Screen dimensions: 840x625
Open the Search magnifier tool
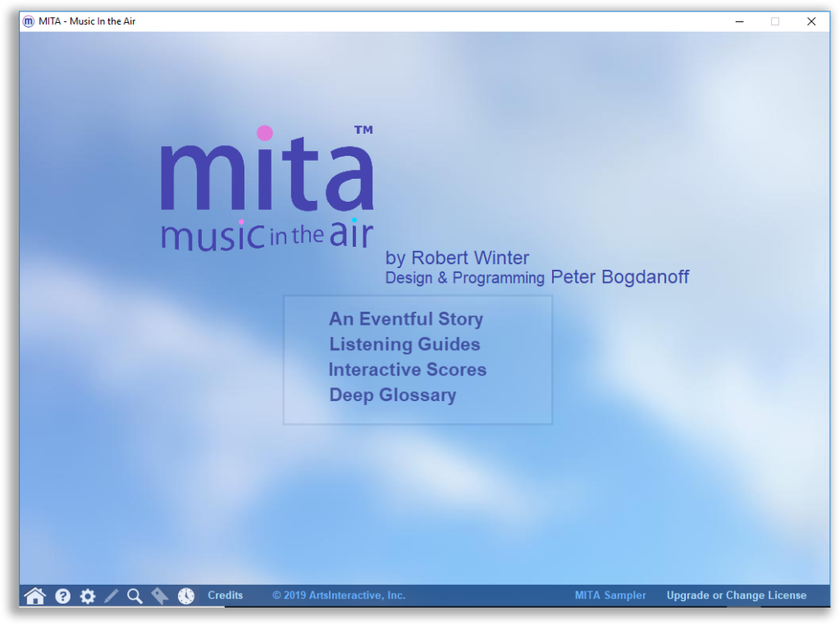134,596
